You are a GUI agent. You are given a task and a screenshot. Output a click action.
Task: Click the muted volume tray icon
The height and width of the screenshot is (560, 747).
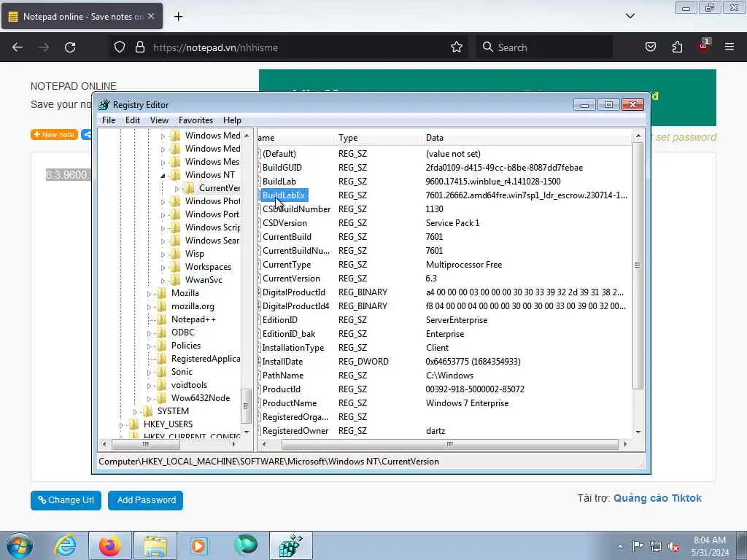(x=673, y=547)
